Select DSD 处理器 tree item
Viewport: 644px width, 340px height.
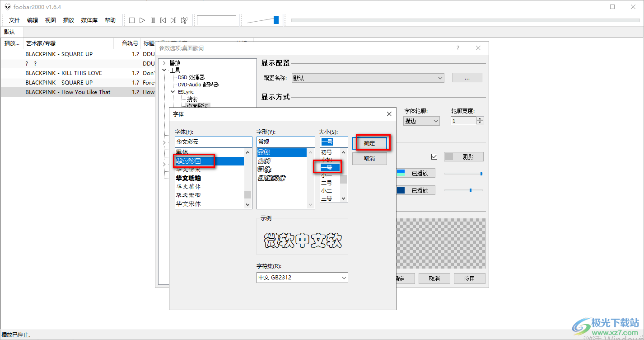(191, 77)
